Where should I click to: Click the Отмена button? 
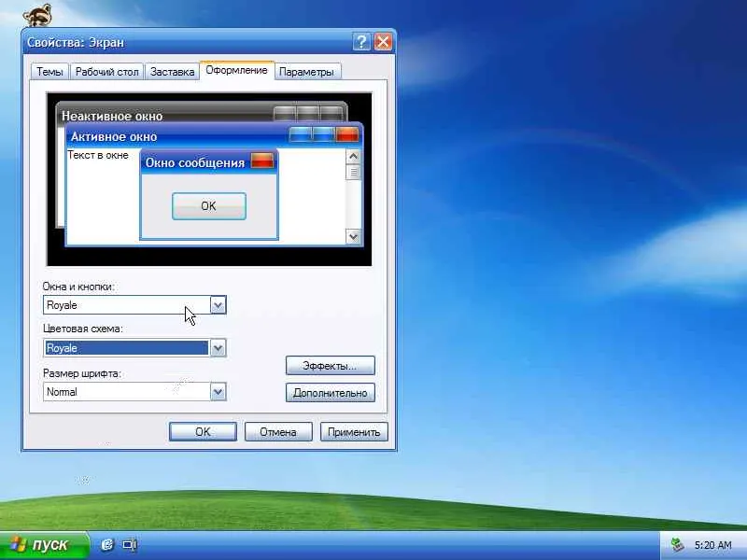[x=278, y=432]
